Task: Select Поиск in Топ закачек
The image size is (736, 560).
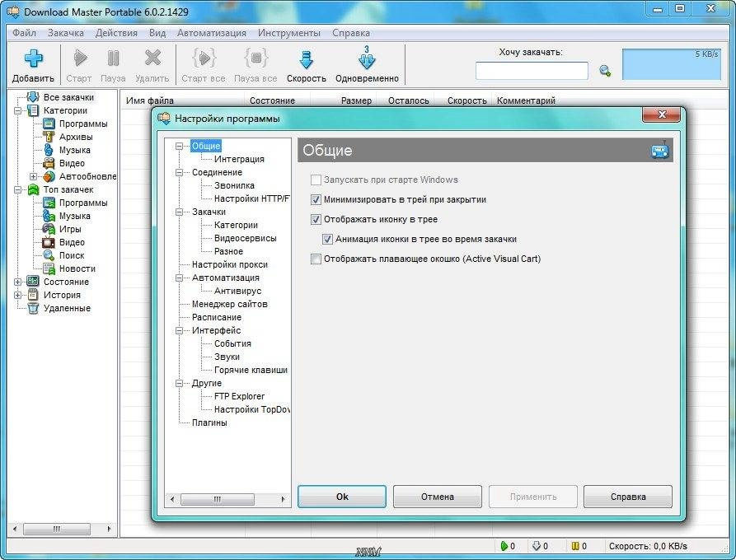Action: pos(72,255)
